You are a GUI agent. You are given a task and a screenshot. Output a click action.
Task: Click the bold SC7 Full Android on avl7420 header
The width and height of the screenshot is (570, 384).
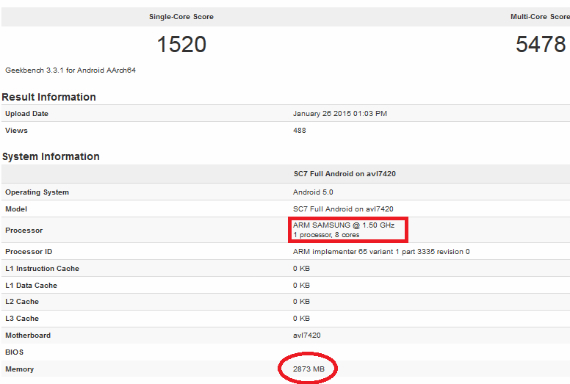[x=345, y=174]
